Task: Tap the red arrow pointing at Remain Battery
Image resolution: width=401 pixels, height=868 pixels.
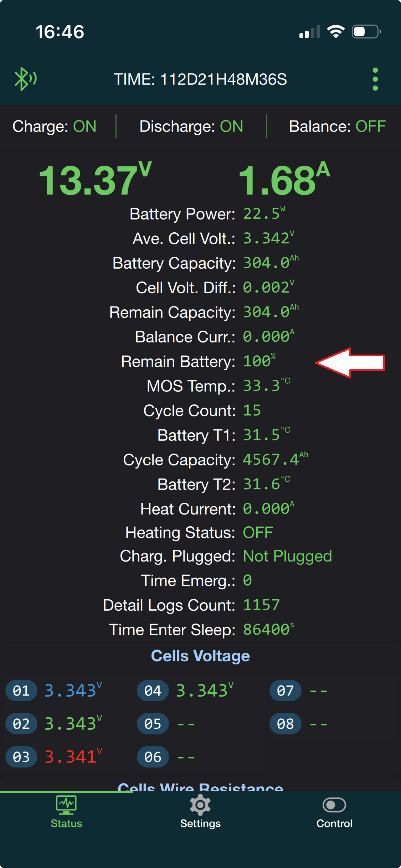Action: (350, 363)
